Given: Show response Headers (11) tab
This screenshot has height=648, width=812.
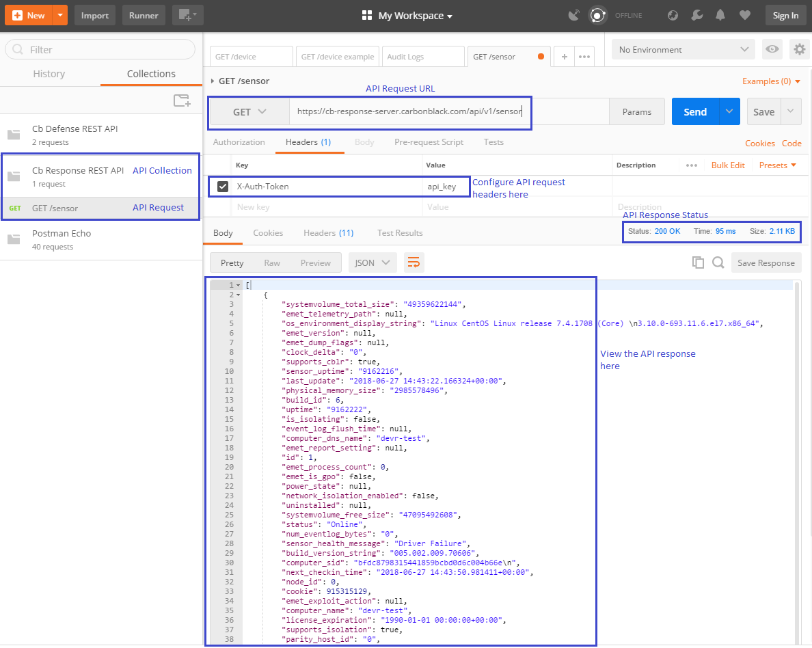Looking at the screenshot, I should [328, 233].
